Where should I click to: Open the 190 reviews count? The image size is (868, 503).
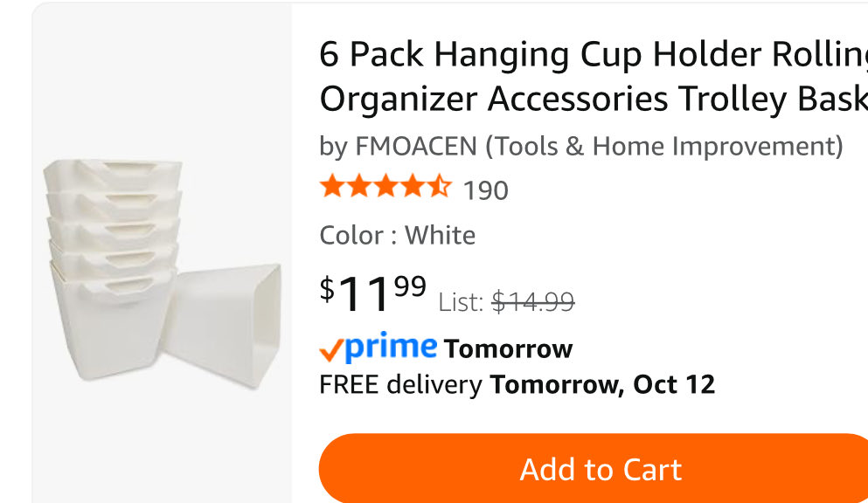[x=485, y=190]
